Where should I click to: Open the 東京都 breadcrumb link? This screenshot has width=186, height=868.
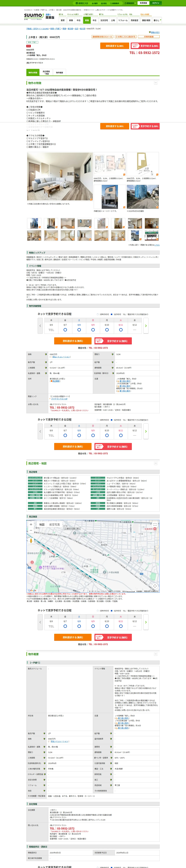[70, 29]
